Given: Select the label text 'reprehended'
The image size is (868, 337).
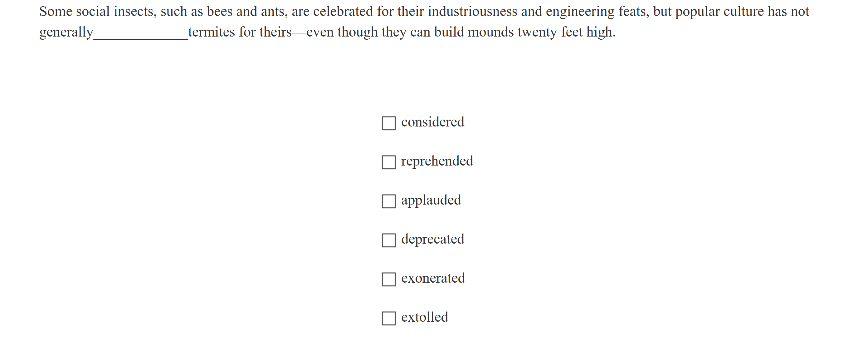Looking at the screenshot, I should [437, 161].
